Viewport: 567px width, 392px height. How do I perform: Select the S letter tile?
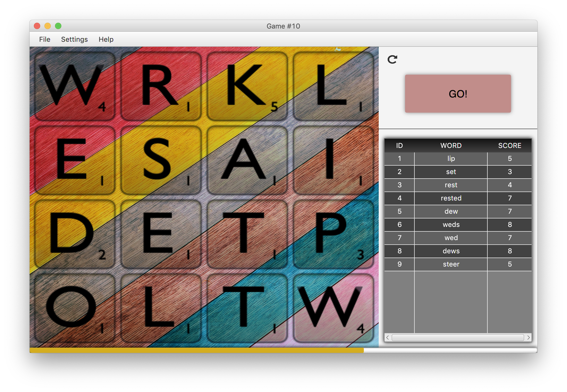click(x=161, y=160)
